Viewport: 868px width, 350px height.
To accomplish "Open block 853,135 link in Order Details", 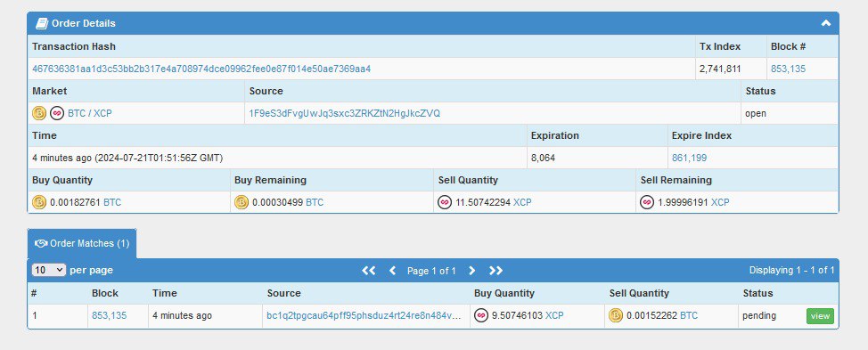I will click(789, 69).
